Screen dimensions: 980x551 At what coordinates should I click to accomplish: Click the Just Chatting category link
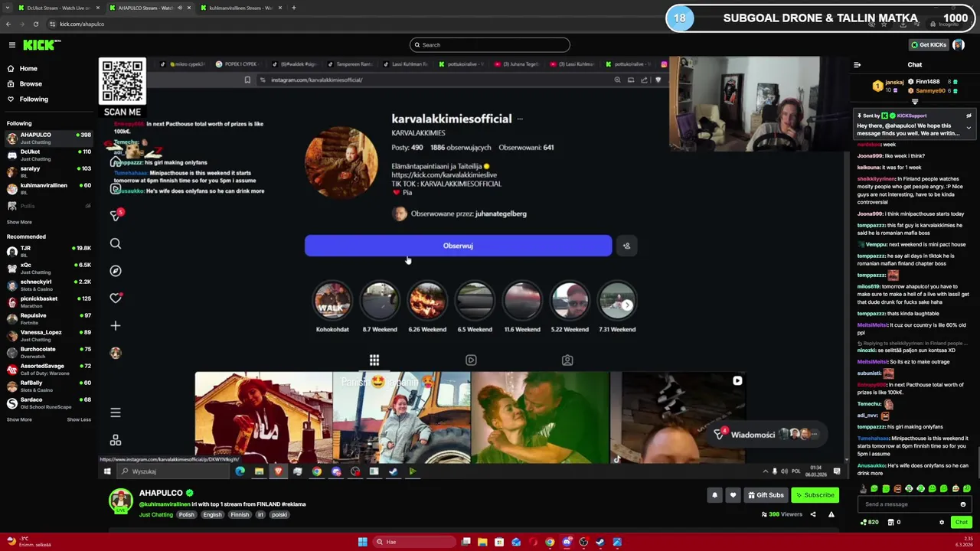[x=156, y=515]
